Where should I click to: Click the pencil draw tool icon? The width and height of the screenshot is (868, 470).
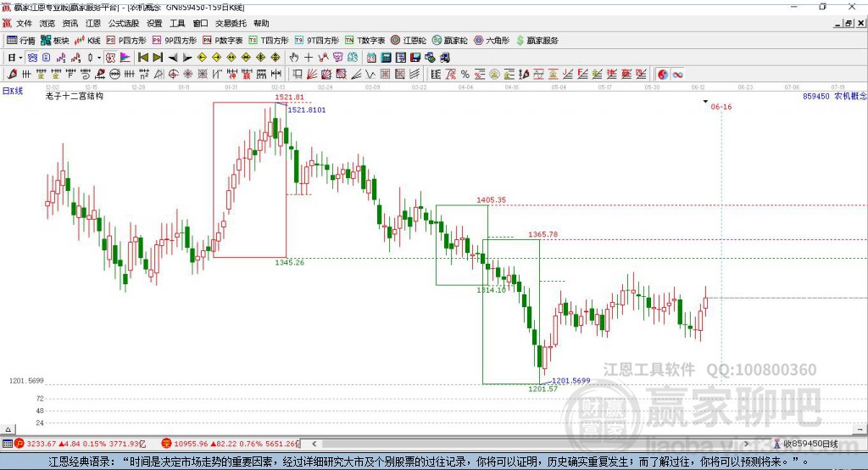pos(12,75)
